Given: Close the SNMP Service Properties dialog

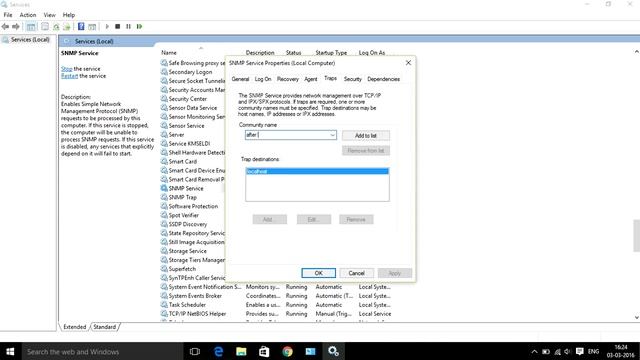Looking at the screenshot, I should (x=408, y=63).
